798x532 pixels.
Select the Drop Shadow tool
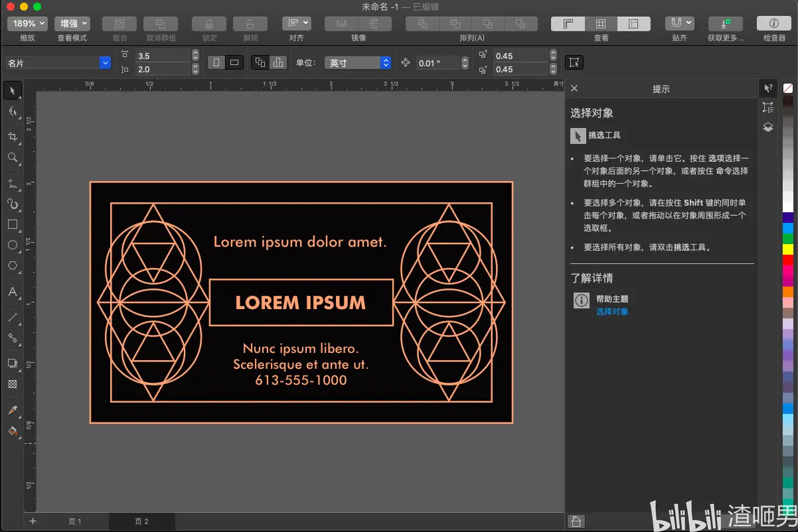[x=12, y=364]
